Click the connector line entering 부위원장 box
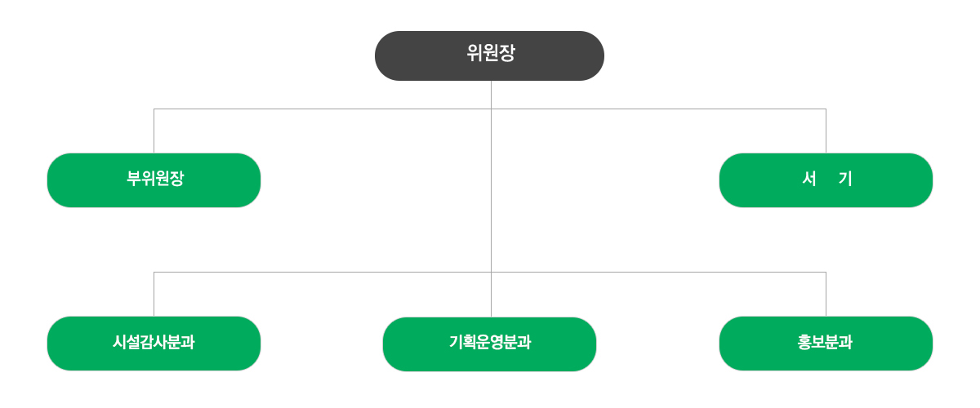Screen dimensions: 980x408 click(x=154, y=131)
